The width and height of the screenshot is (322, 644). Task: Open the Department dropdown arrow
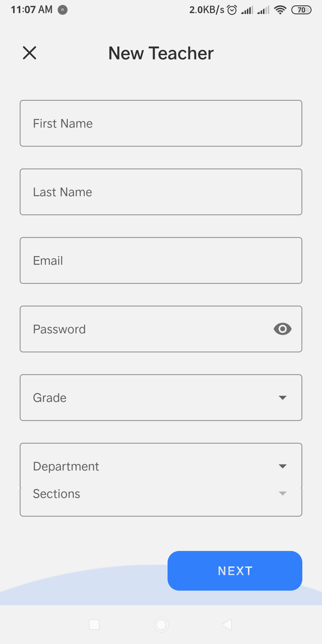point(282,466)
